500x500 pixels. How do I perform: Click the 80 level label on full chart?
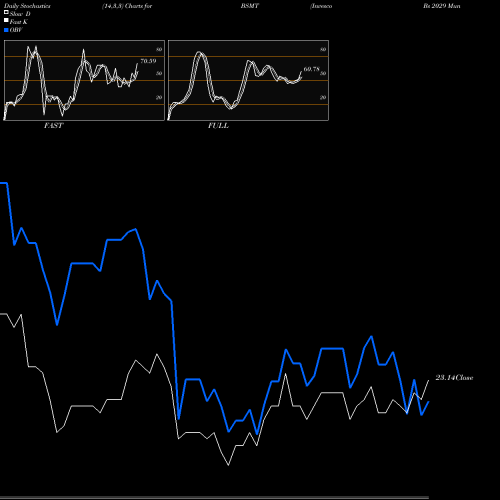coord(323,49)
